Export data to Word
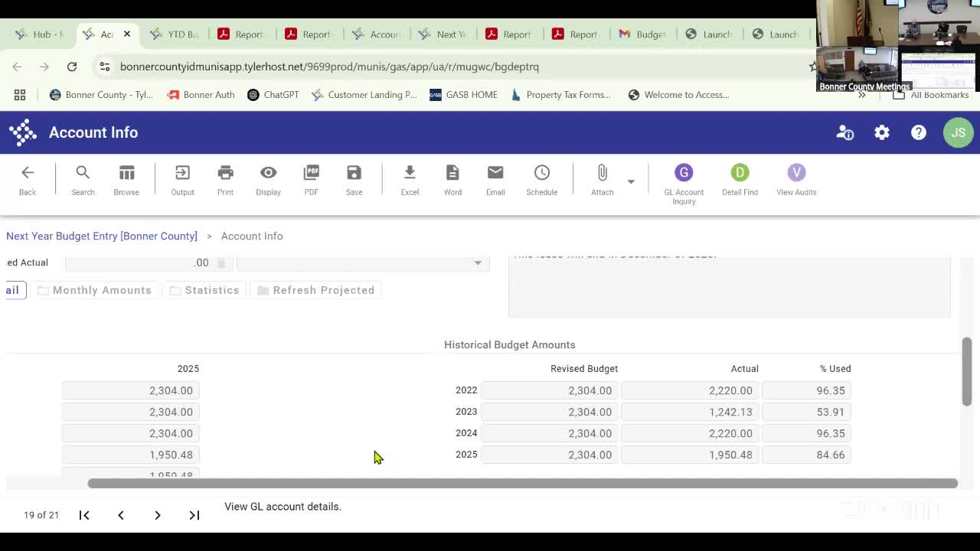Viewport: 980px width, 551px height. pos(452,180)
